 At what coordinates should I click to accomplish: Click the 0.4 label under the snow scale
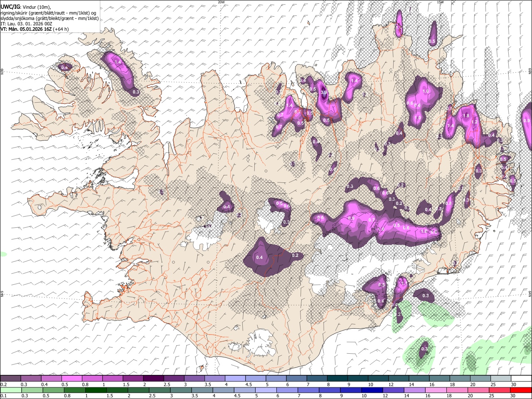coord(44,384)
